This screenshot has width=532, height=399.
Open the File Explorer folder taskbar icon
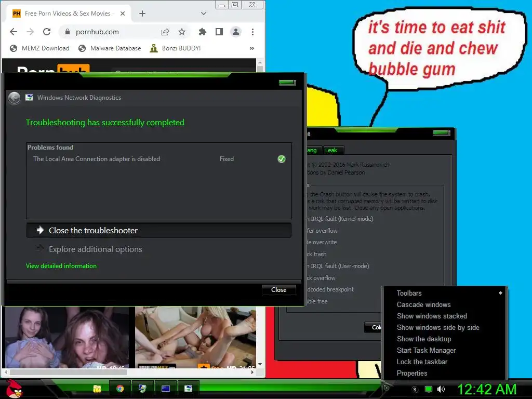coord(97,389)
